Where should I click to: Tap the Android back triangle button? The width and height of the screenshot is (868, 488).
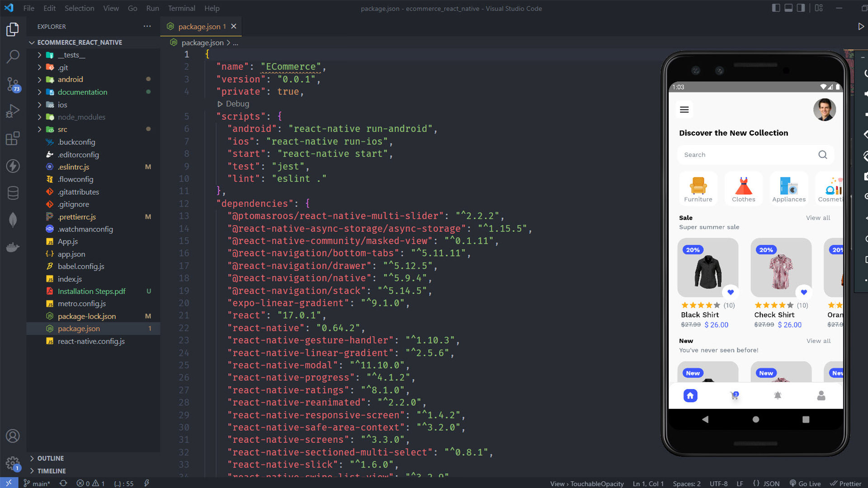tap(705, 419)
